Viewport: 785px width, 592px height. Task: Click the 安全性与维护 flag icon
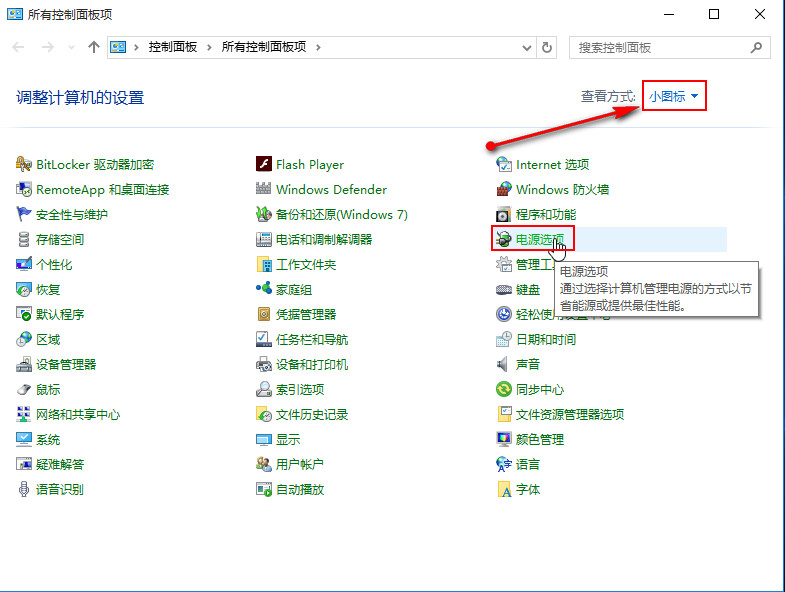24,214
